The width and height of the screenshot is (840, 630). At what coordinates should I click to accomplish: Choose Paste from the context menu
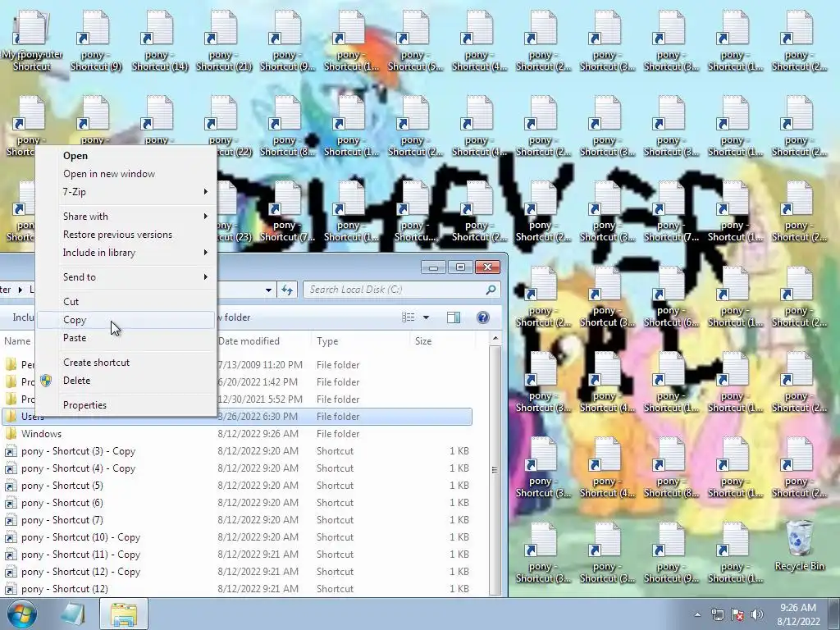[75, 338]
